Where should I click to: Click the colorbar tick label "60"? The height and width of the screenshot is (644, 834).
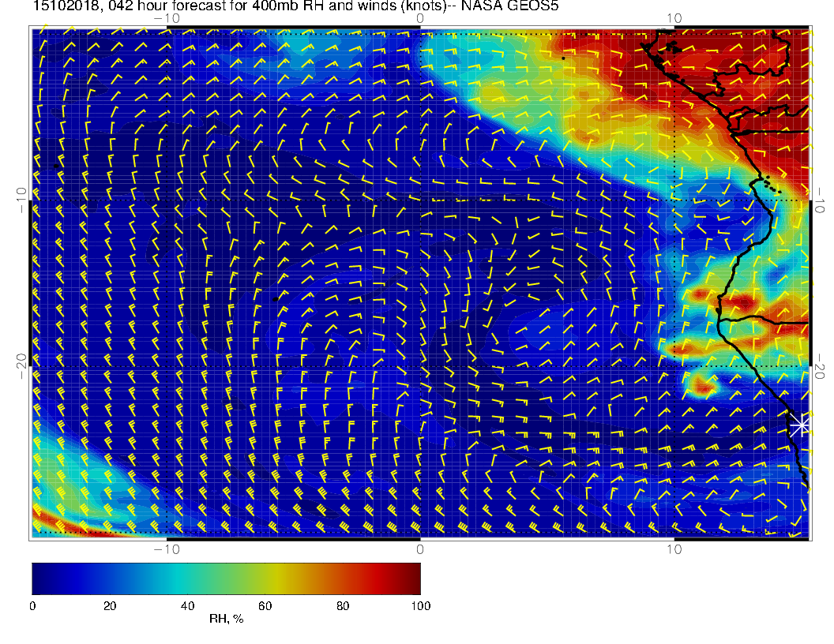click(265, 606)
